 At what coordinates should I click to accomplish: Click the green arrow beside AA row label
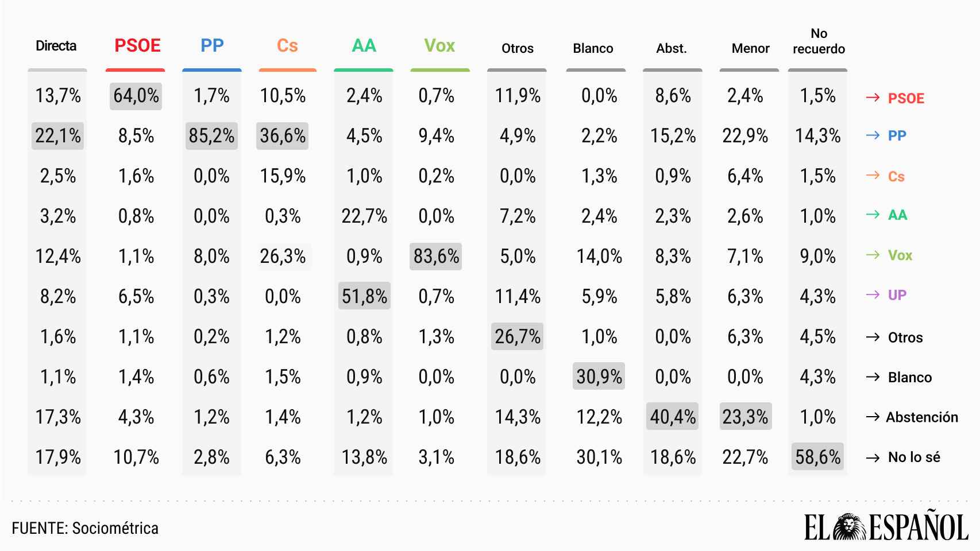coord(873,215)
